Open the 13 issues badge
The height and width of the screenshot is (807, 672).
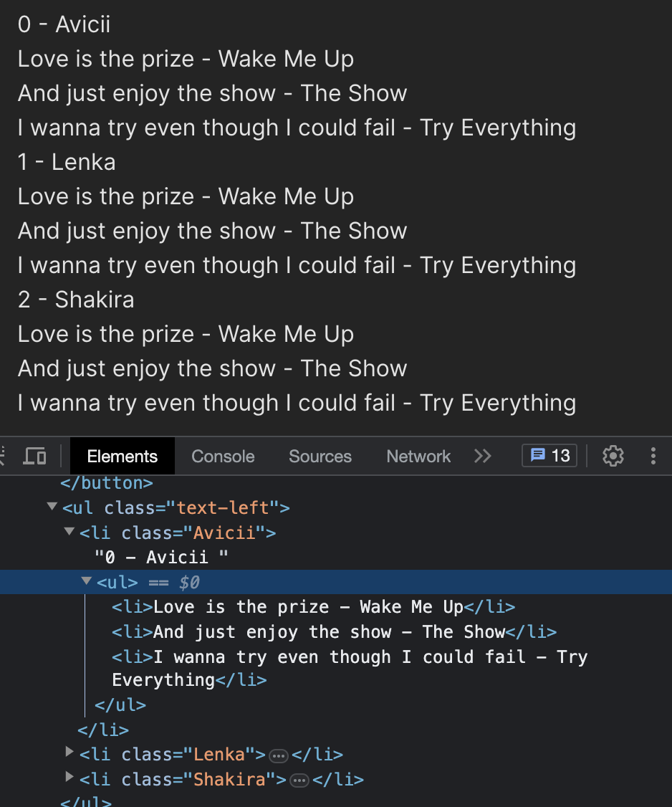pos(549,456)
